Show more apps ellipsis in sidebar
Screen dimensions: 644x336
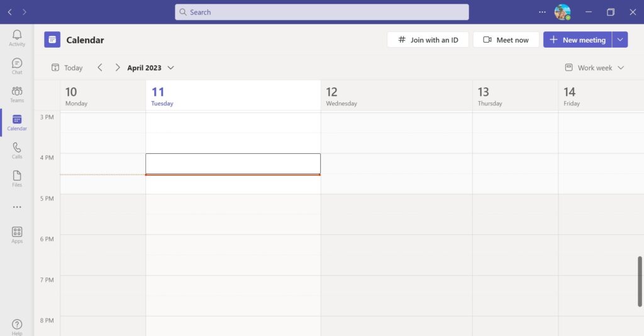pos(17,207)
